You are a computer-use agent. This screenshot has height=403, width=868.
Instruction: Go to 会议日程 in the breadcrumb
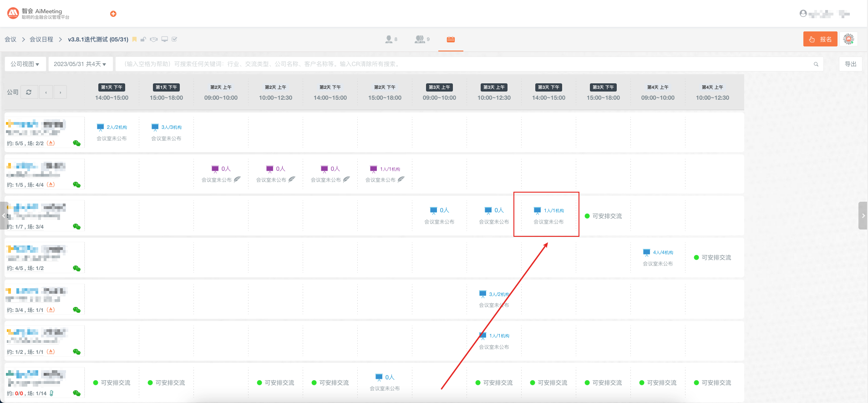pyautogui.click(x=41, y=40)
